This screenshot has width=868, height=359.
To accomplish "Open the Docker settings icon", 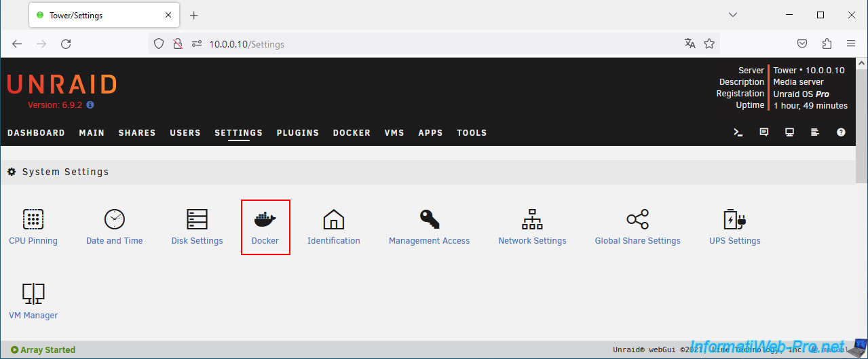I will click(x=265, y=219).
